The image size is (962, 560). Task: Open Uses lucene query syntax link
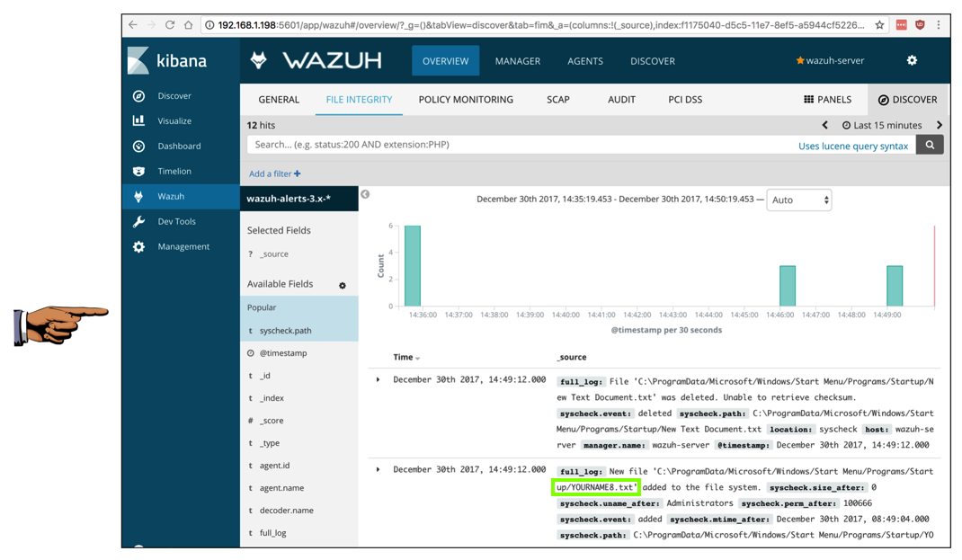pos(853,146)
